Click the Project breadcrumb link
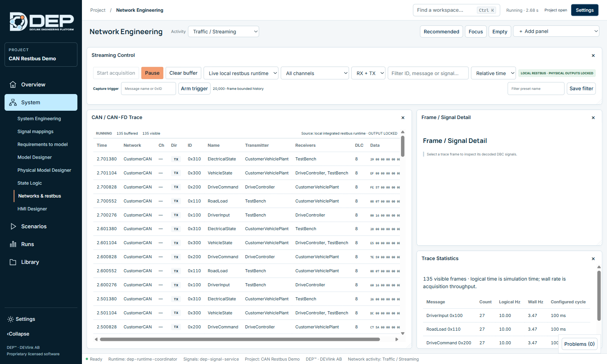The image size is (607, 364). click(98, 10)
